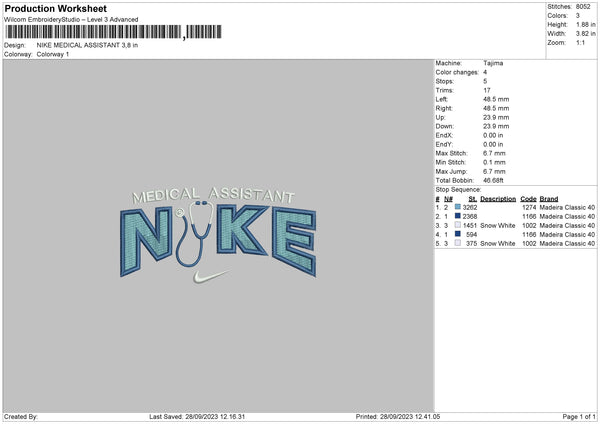Click the Description column header
600x424 pixels.
(x=497, y=197)
